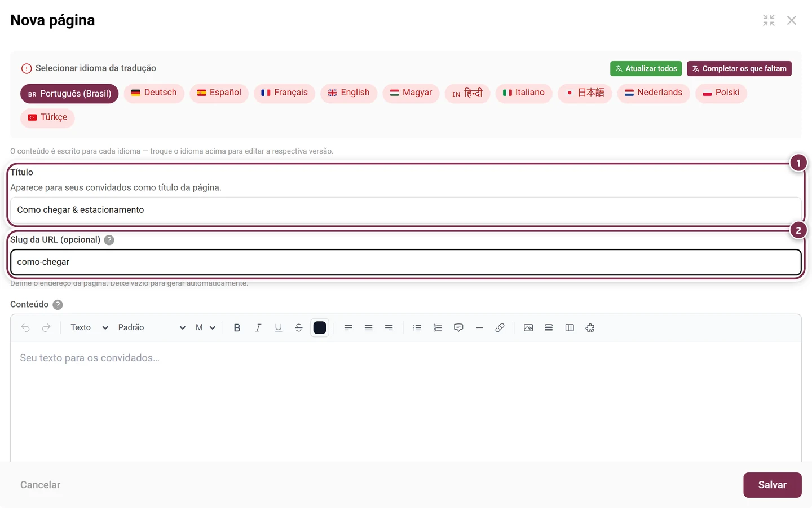Select the Deutsch language tab
The image size is (812, 508).
[154, 93]
